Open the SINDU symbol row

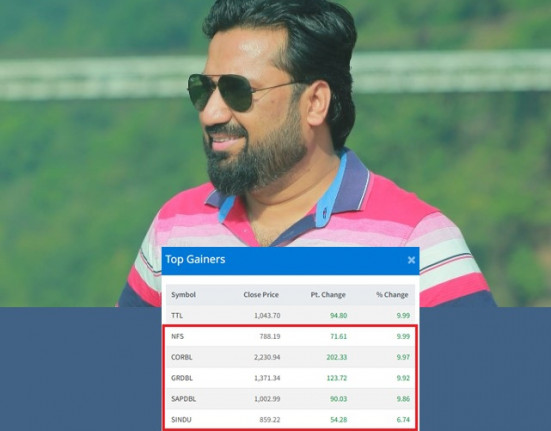[x=290, y=419]
